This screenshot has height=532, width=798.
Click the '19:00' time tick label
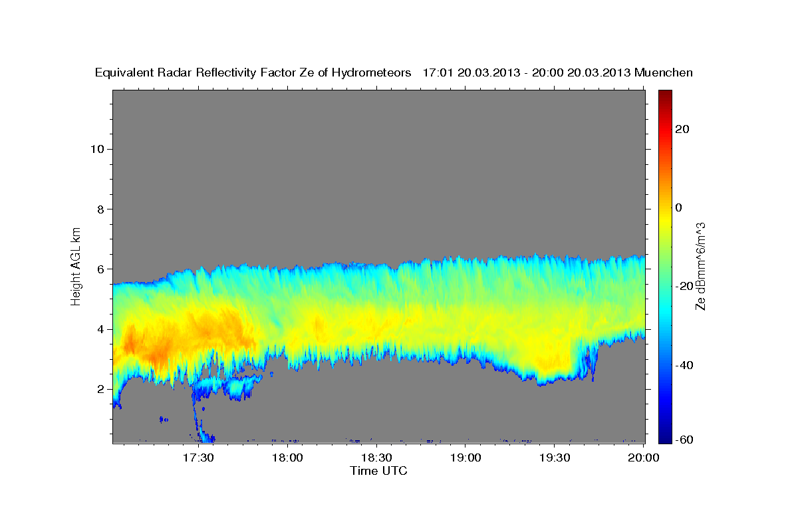[466, 458]
